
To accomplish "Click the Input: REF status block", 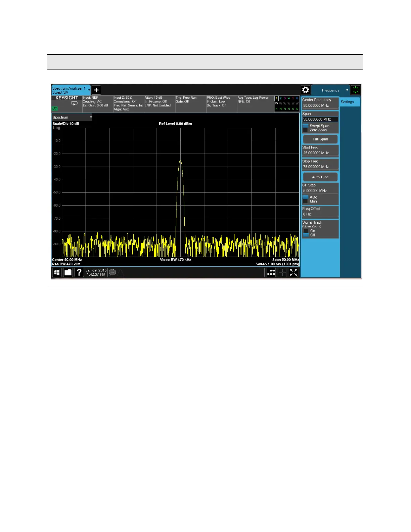I will click(97, 103).
